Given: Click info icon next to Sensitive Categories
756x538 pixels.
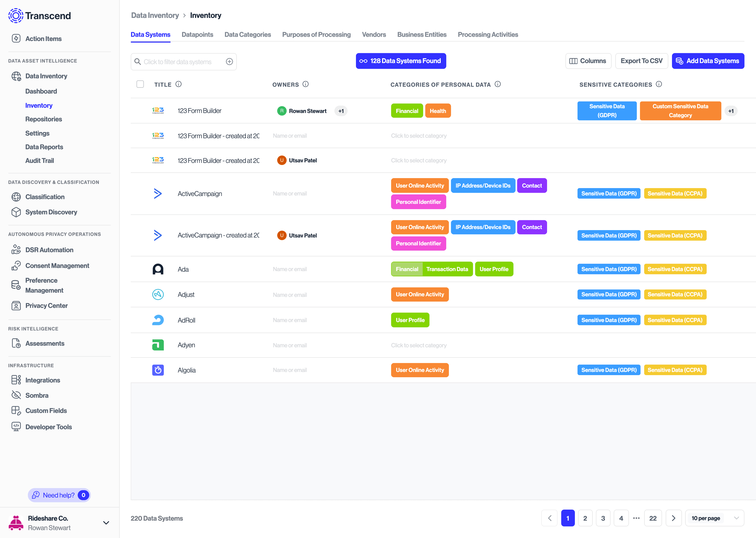Looking at the screenshot, I should pyautogui.click(x=659, y=84).
